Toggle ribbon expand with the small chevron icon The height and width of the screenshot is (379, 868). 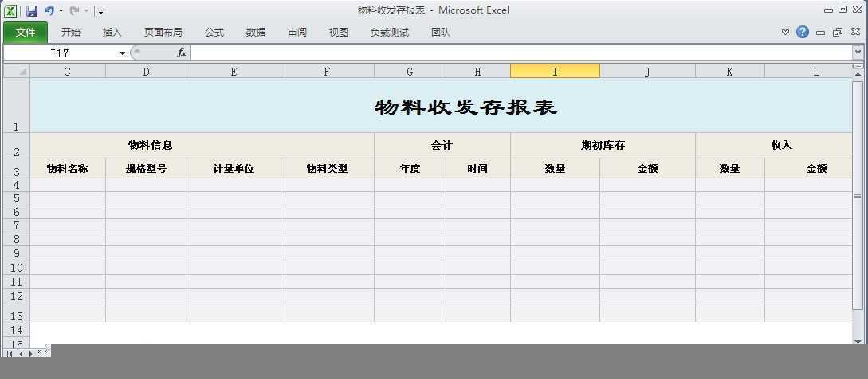click(x=785, y=33)
